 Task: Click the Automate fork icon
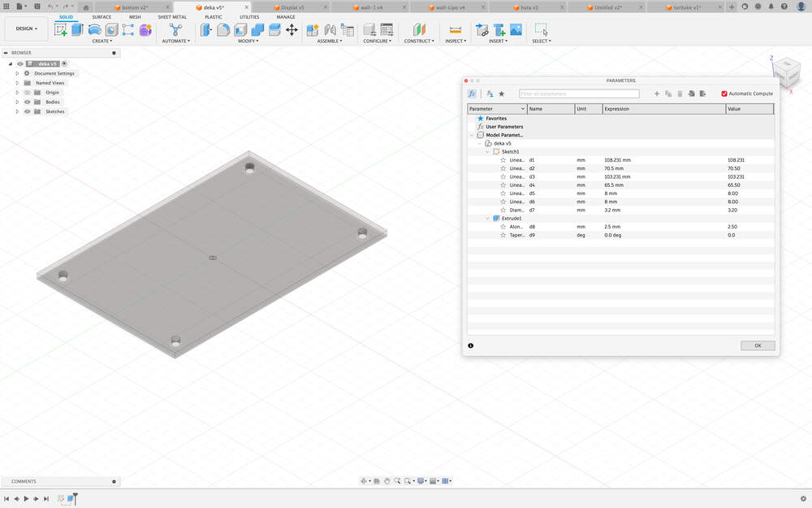175,29
